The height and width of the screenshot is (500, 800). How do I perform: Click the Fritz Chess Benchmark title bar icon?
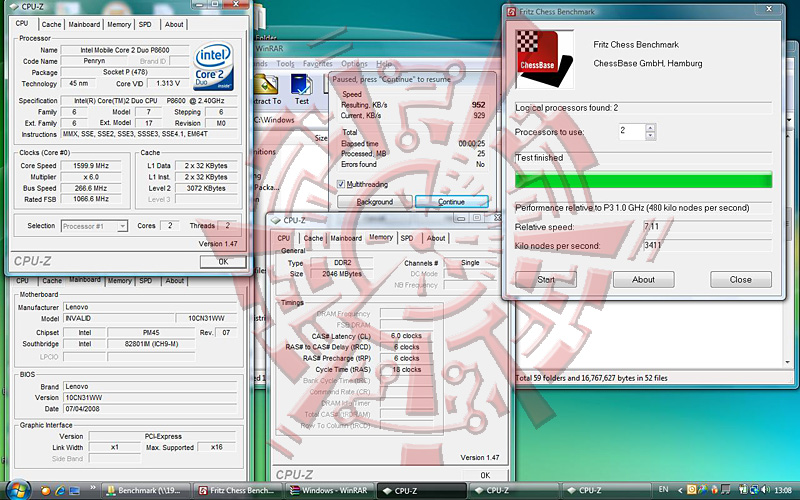click(511, 11)
